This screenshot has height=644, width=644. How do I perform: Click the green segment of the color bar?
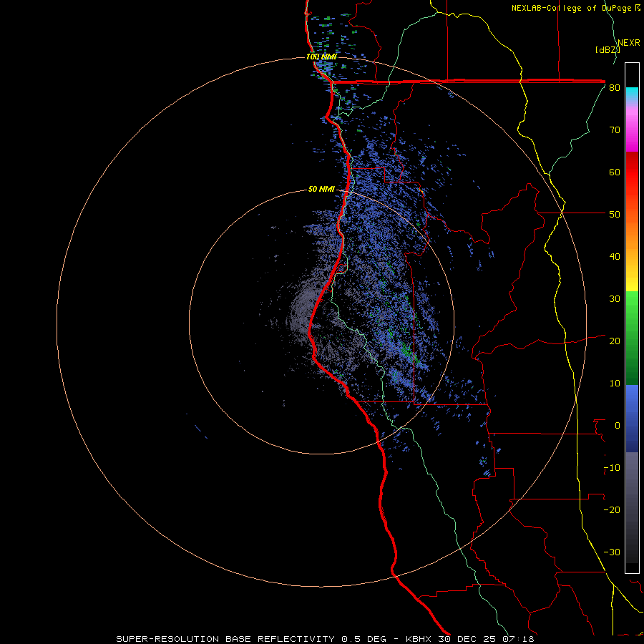(x=632, y=338)
